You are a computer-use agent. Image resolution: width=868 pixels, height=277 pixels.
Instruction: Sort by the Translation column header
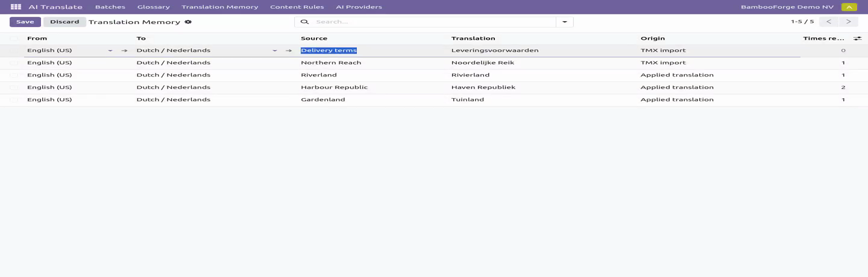pos(473,39)
